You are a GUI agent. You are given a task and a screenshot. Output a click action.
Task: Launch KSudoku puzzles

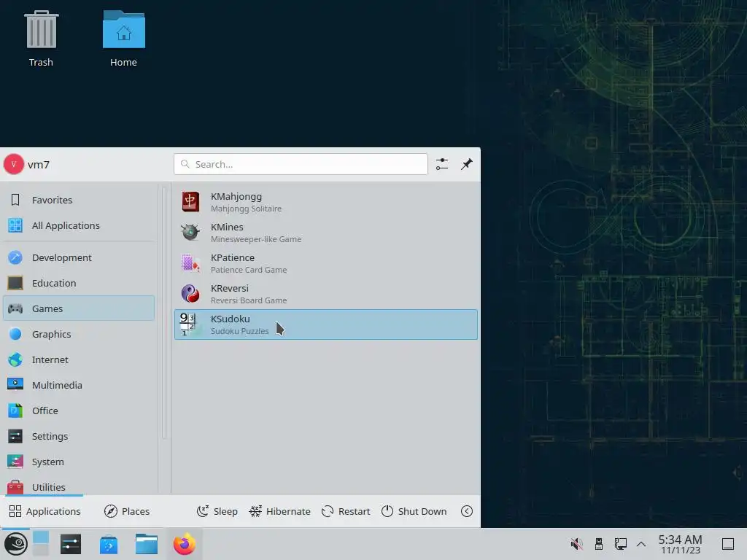325,324
